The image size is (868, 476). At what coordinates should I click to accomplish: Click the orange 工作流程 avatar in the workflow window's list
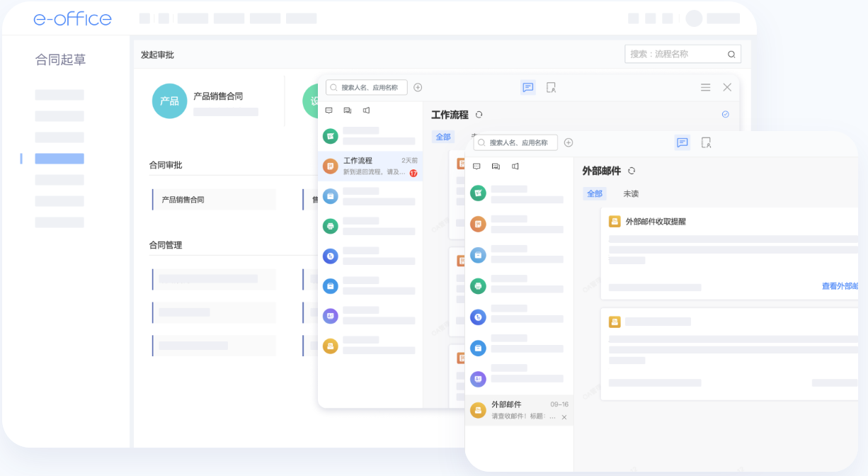tap(330, 166)
